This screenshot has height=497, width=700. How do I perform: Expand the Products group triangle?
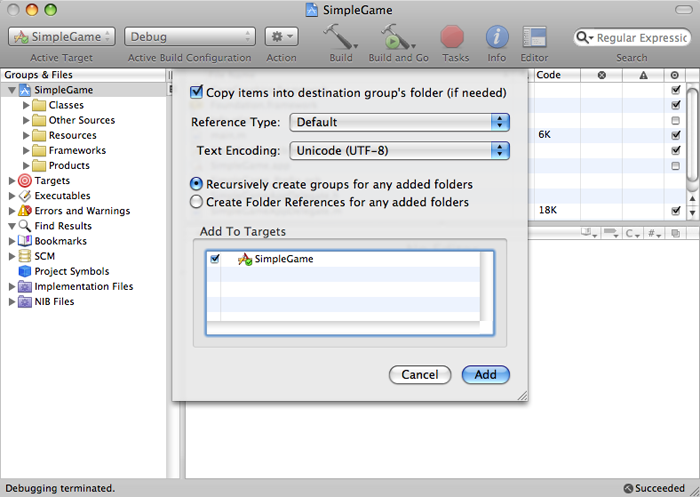point(26,166)
